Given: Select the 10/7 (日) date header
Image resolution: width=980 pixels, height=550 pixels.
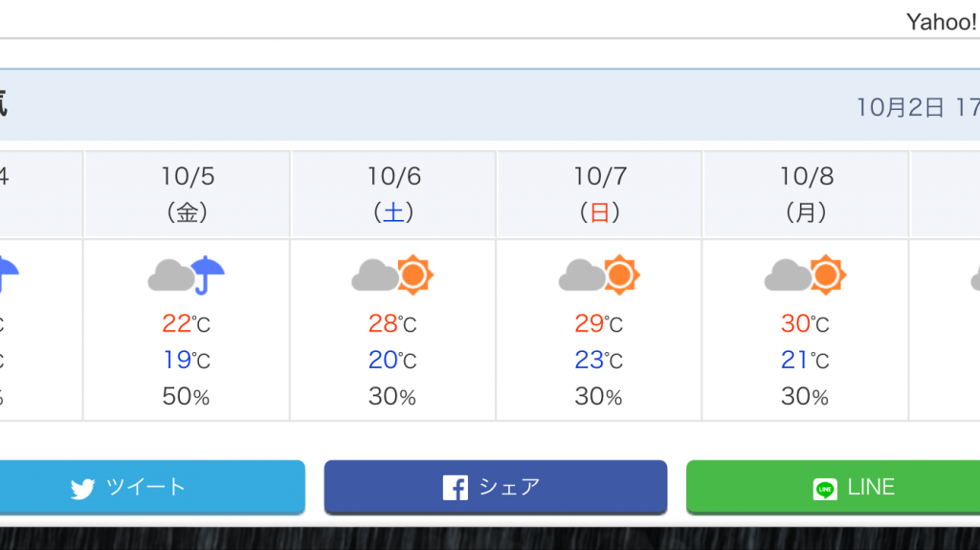Looking at the screenshot, I should tap(599, 194).
